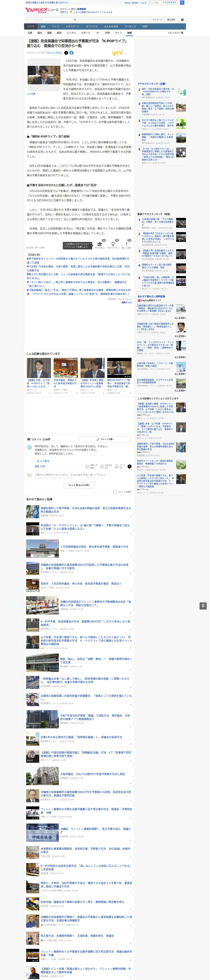This screenshot has height=980, width=210.
Task: Open ranking item 1 神戸・元町の飲食店
Action: pos(158,92)
